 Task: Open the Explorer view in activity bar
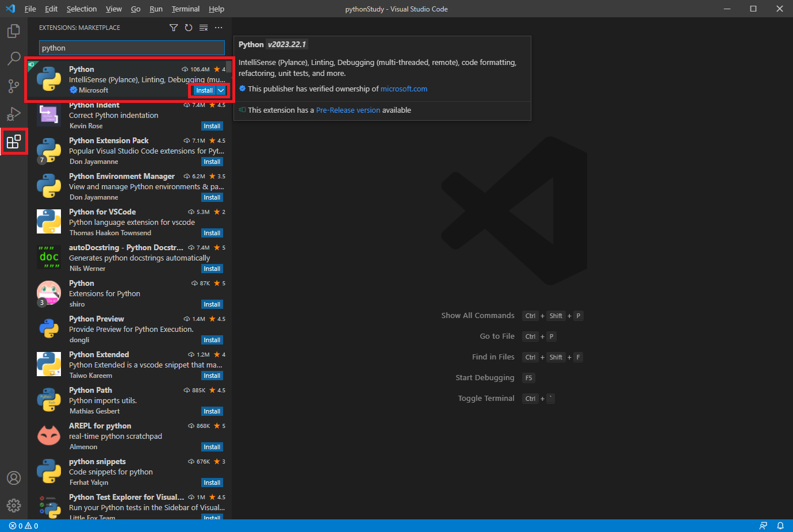click(x=14, y=31)
